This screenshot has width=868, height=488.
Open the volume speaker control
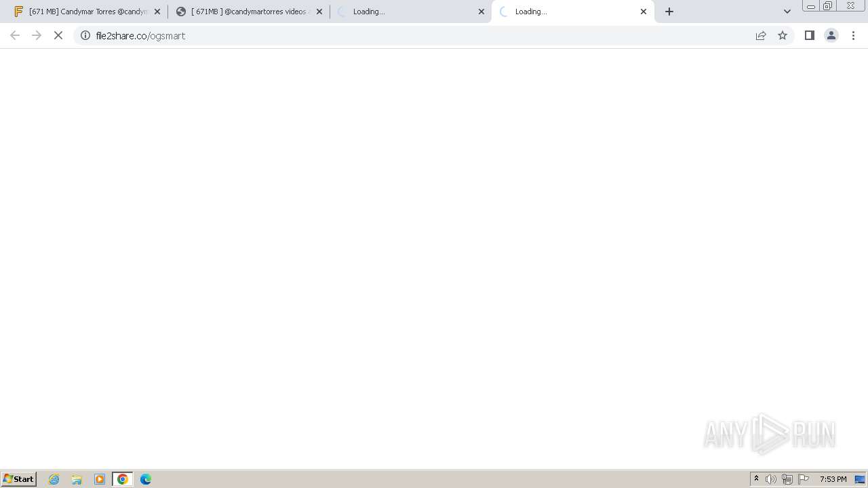tap(771, 479)
